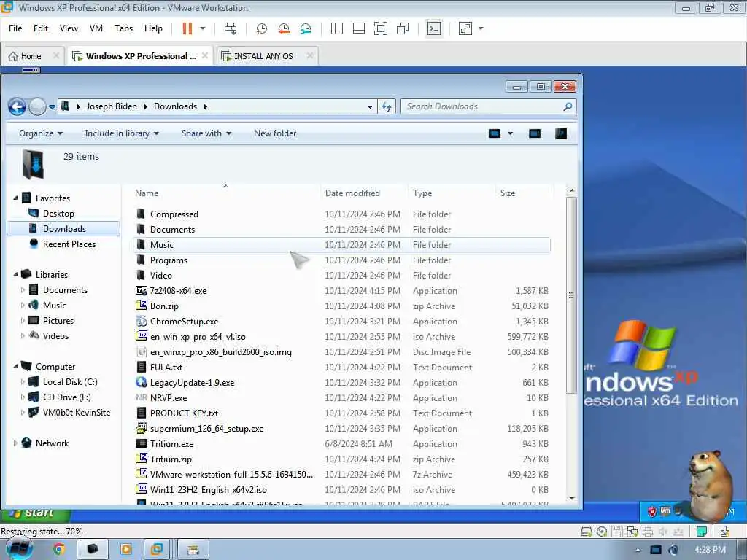747x560 pixels.
Task: Select the Bon.zip archive
Action: pos(164,306)
